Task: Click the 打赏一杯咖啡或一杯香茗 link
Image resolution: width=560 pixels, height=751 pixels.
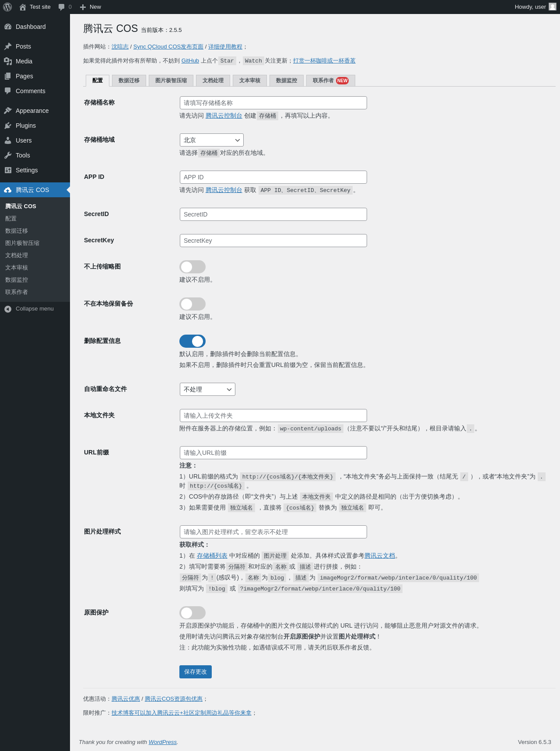Action: click(x=324, y=61)
